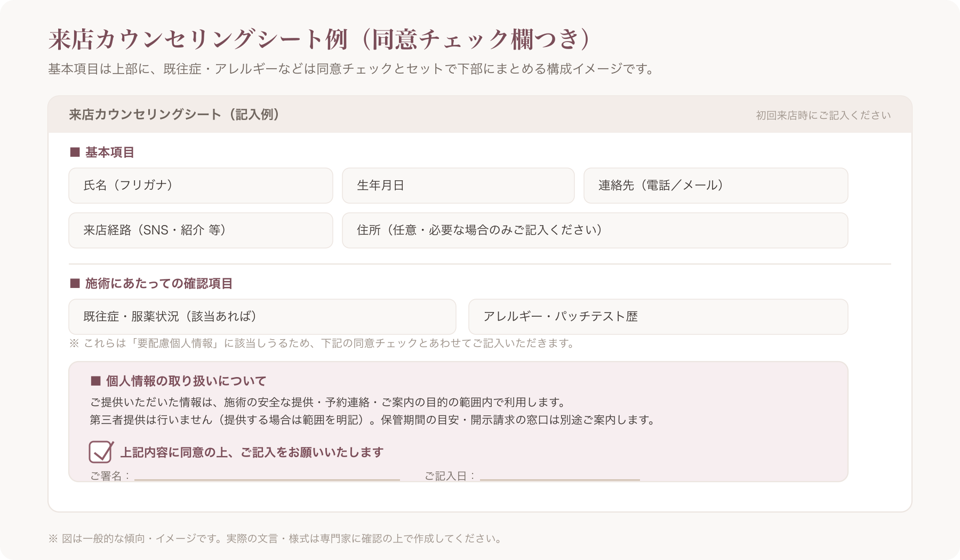This screenshot has width=960, height=560.
Task: Click the 上記内容に同意の上 consent label text
Action: pos(252,452)
